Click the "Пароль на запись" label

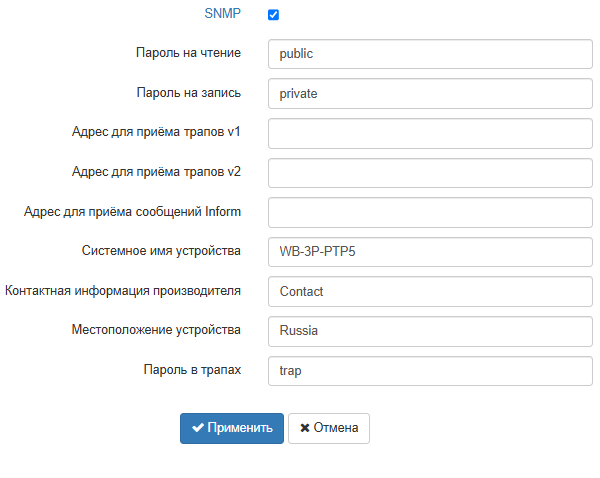point(188,92)
